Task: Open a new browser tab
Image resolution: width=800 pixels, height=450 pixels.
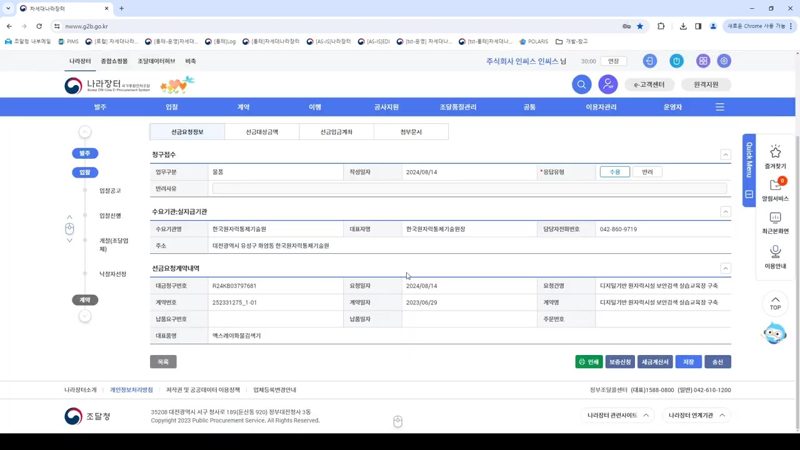Action: click(x=121, y=8)
